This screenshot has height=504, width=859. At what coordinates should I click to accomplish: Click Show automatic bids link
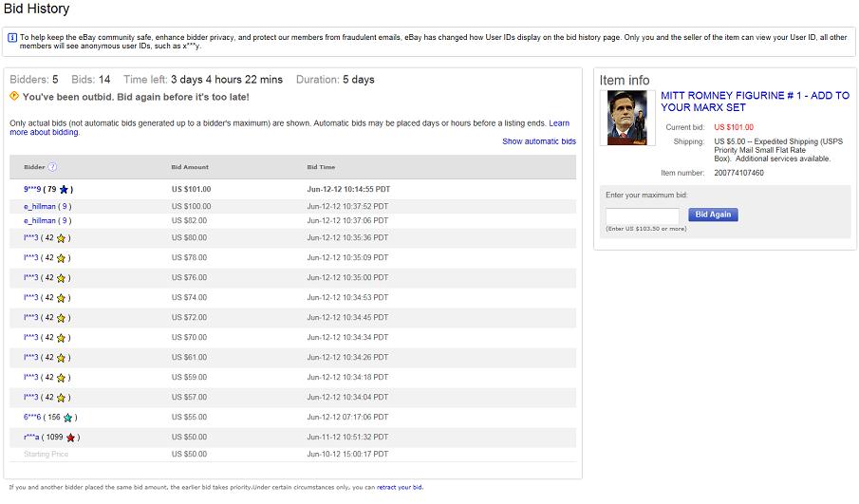coord(539,141)
